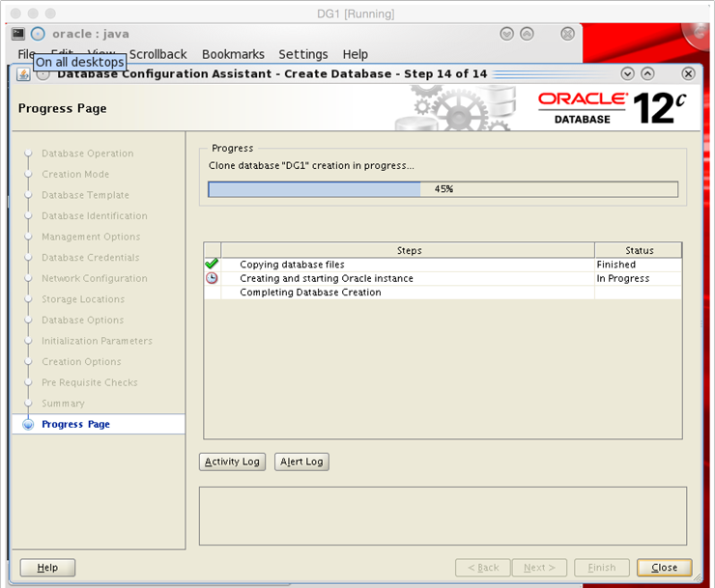Select the 'Completing Database Creation' row

443,293
